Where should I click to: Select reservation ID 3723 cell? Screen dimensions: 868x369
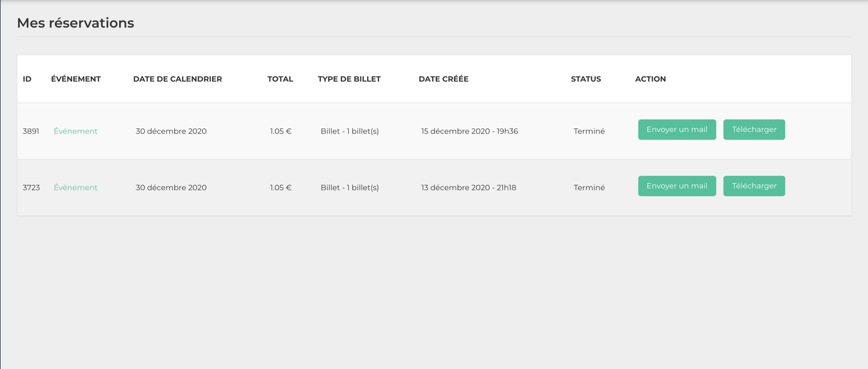31,188
